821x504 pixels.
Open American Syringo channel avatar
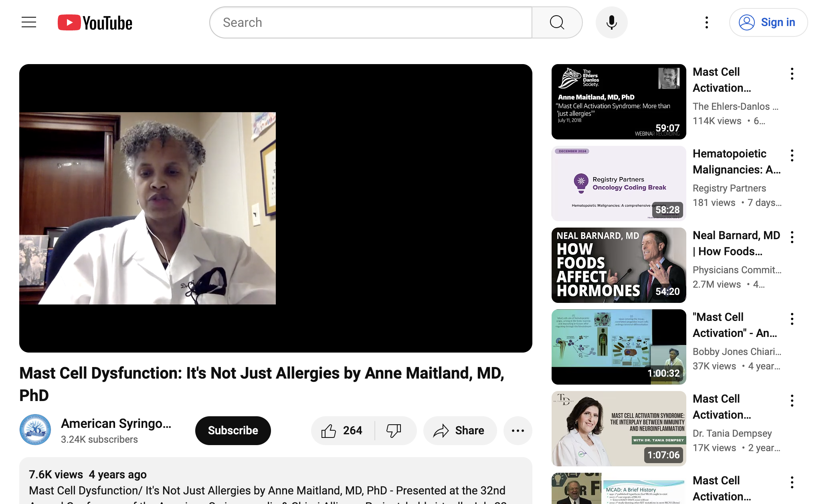coord(35,430)
